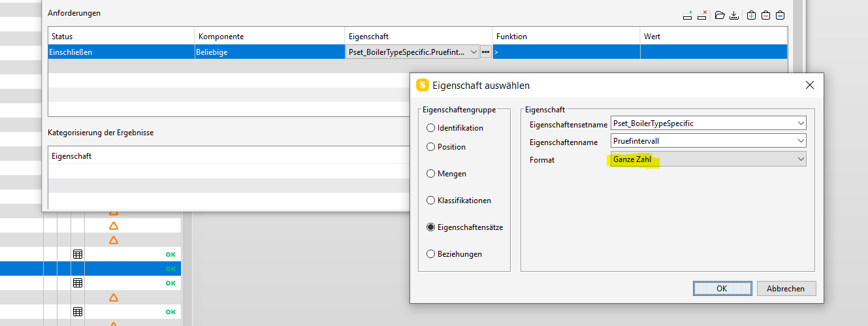
Task: Click the Wert column header
Action: 714,37
